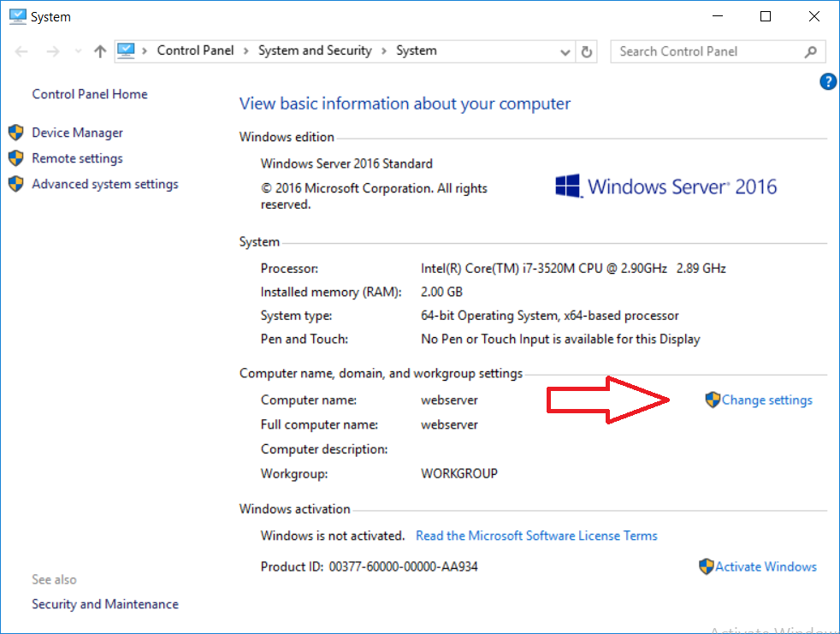This screenshot has height=634, width=840.
Task: Refresh the System page
Action: coord(587,51)
